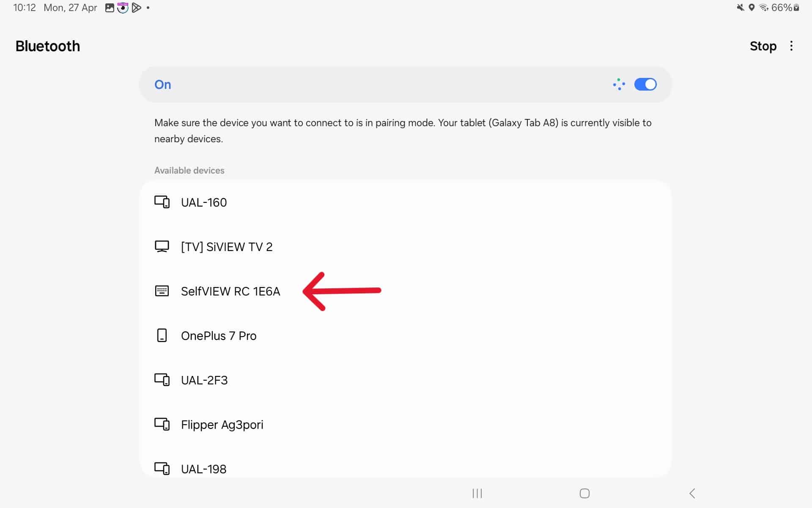This screenshot has width=812, height=508.
Task: Select [TV] SiVIEW TV 2 device
Action: click(x=227, y=247)
